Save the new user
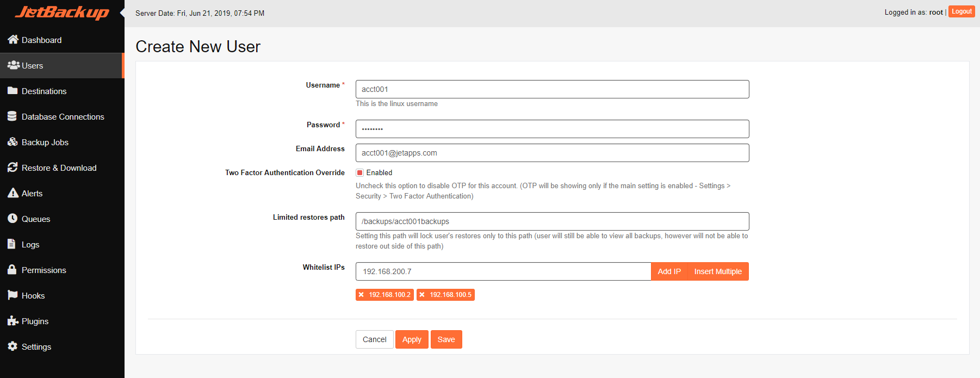The image size is (980, 378). click(x=446, y=339)
